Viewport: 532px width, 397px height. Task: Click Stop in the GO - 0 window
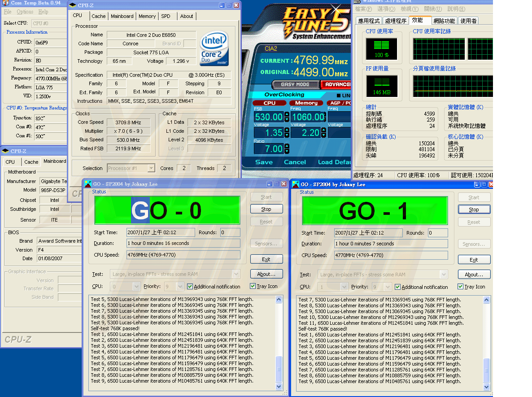[x=266, y=209]
